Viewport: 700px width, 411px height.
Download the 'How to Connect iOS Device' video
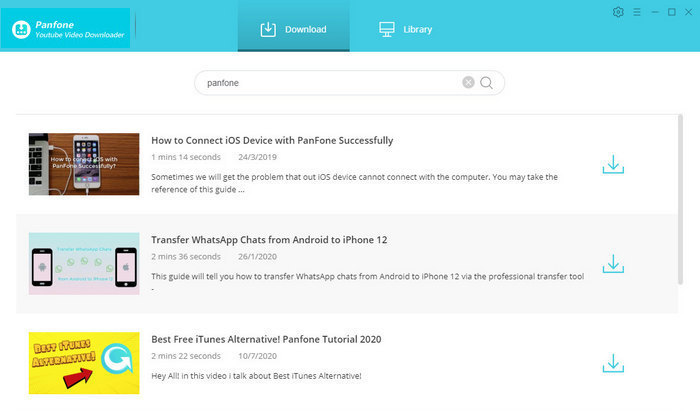(613, 164)
